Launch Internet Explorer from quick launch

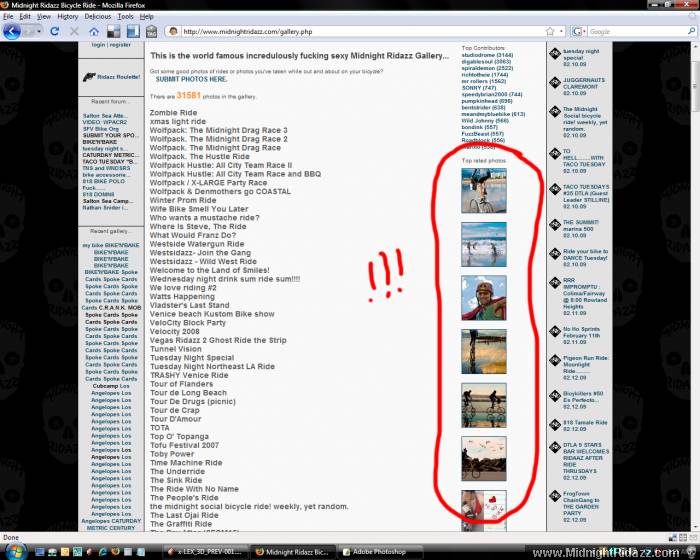tap(103, 552)
